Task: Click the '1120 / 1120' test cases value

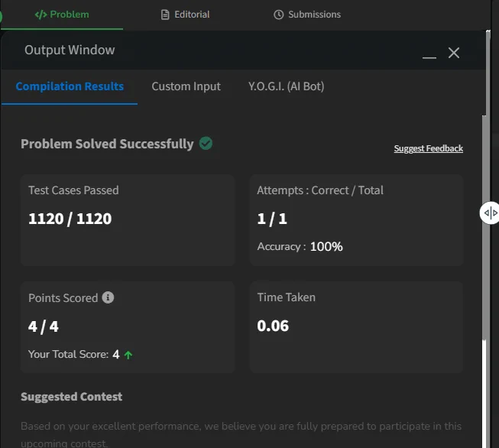Action: pyautogui.click(x=70, y=219)
